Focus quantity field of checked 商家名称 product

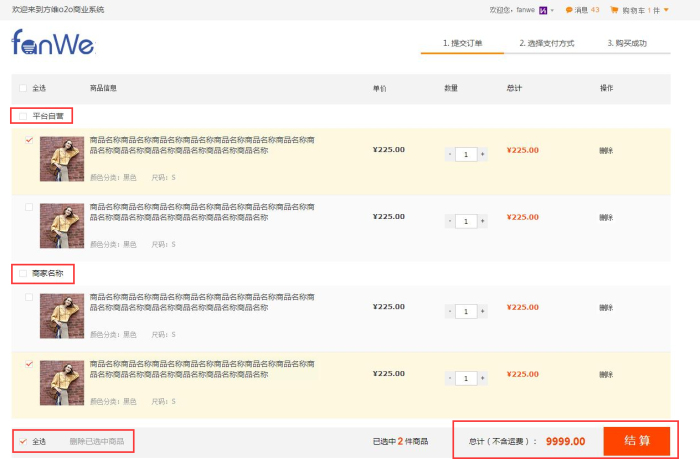click(466, 379)
